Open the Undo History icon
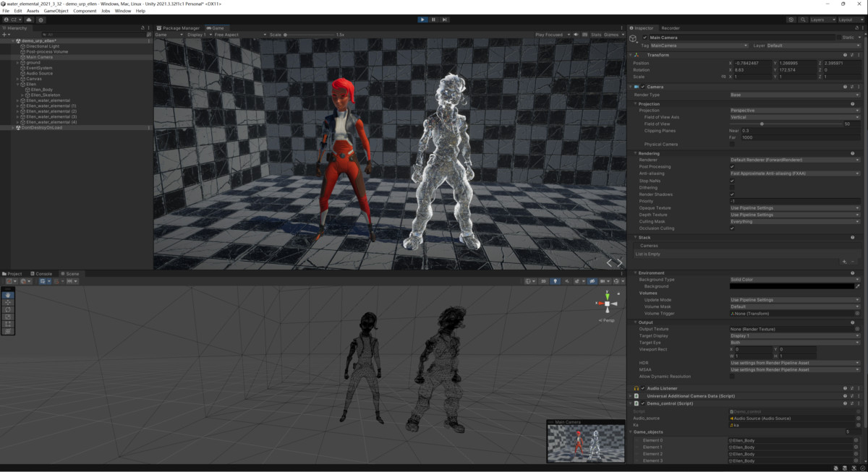 pyautogui.click(x=792, y=20)
